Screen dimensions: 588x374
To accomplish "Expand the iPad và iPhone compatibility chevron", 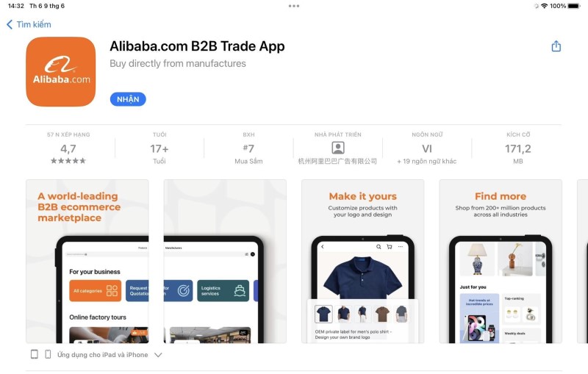I will pyautogui.click(x=158, y=354).
